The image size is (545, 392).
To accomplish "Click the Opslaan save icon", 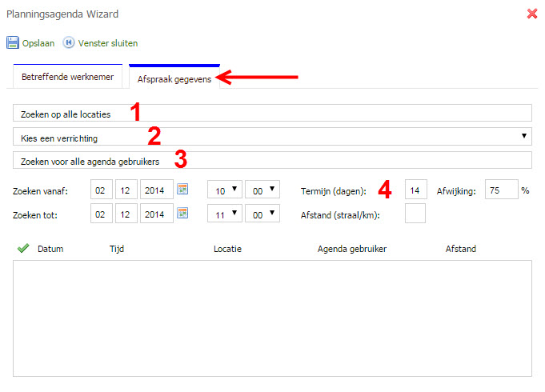I will (12, 42).
